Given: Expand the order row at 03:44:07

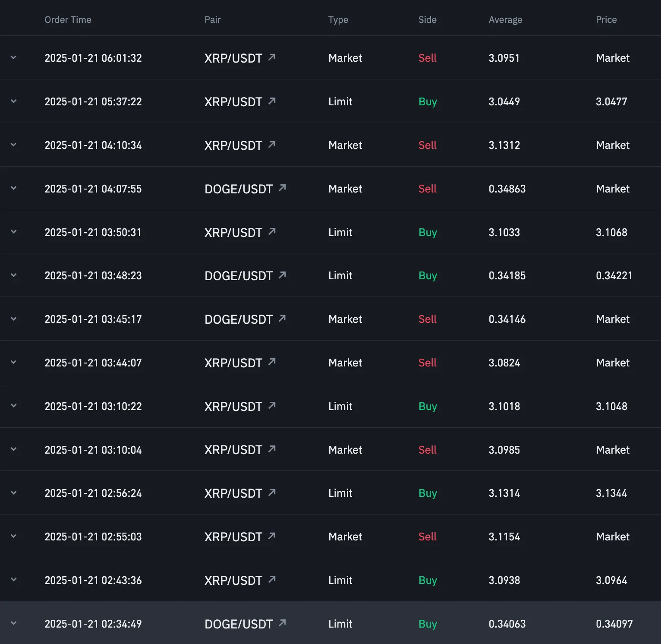Looking at the screenshot, I should point(13,362).
